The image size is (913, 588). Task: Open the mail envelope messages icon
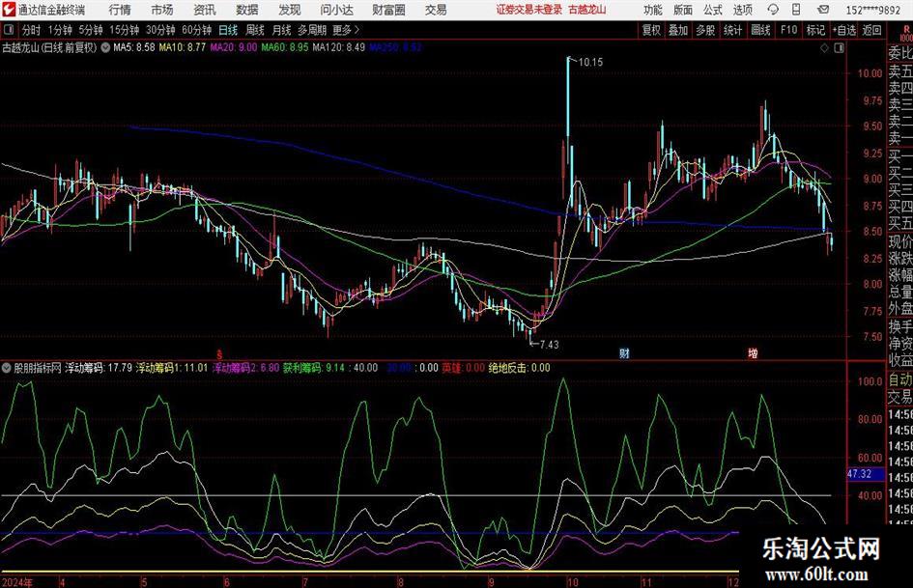click(x=823, y=10)
